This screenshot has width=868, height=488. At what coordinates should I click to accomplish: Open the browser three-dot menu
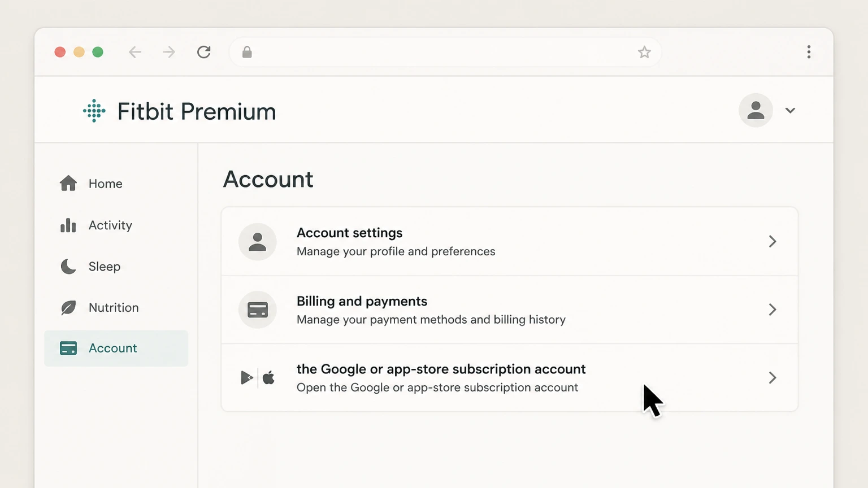click(x=809, y=52)
